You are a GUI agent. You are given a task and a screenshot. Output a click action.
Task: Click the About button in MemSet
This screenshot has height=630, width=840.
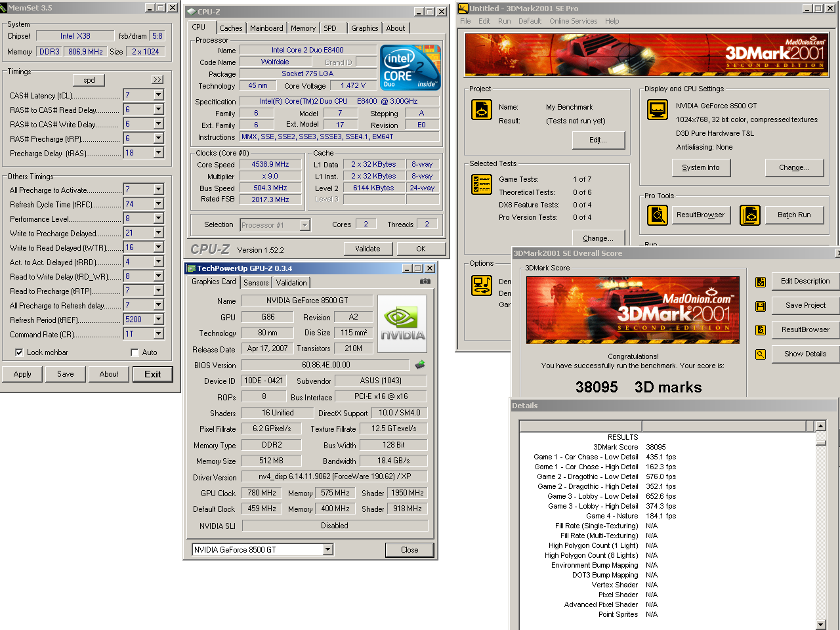pyautogui.click(x=109, y=374)
